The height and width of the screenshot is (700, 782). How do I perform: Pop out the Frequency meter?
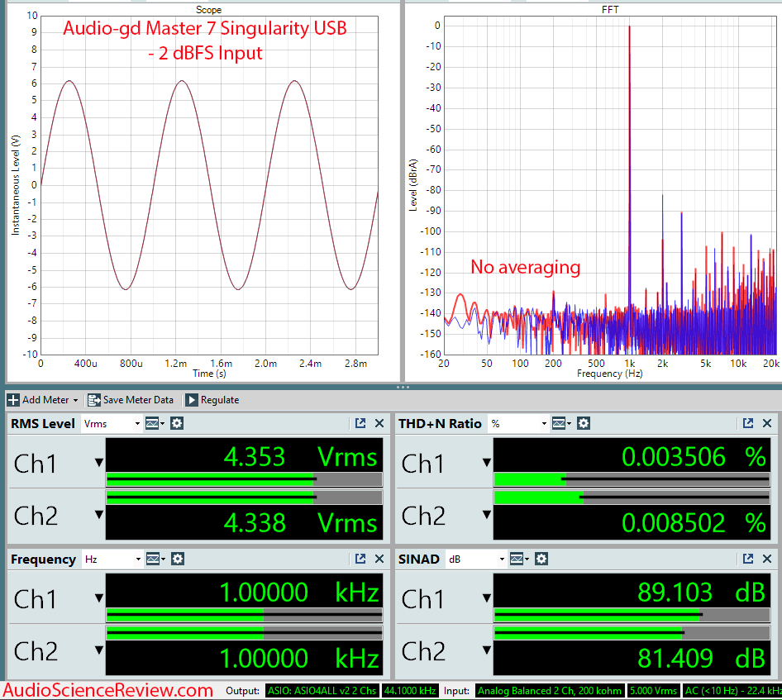tap(360, 559)
